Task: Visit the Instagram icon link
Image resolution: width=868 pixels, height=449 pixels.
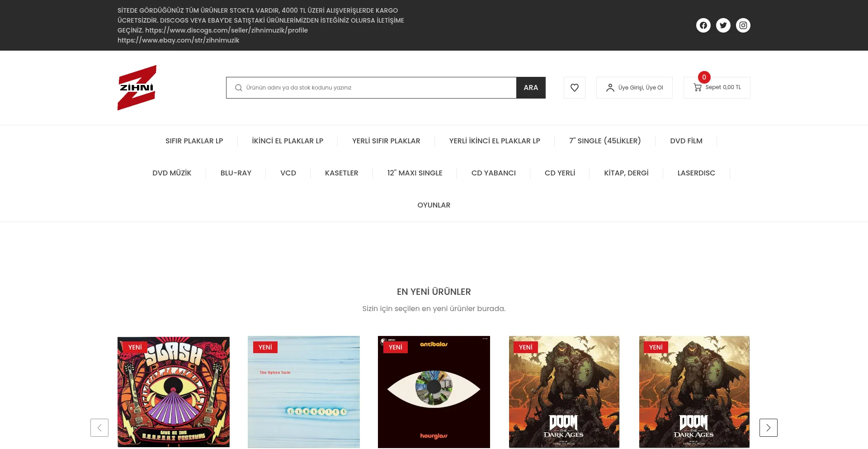Action: pos(743,25)
